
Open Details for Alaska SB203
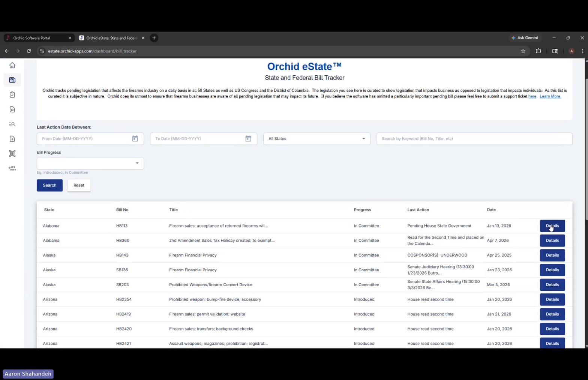pyautogui.click(x=552, y=285)
